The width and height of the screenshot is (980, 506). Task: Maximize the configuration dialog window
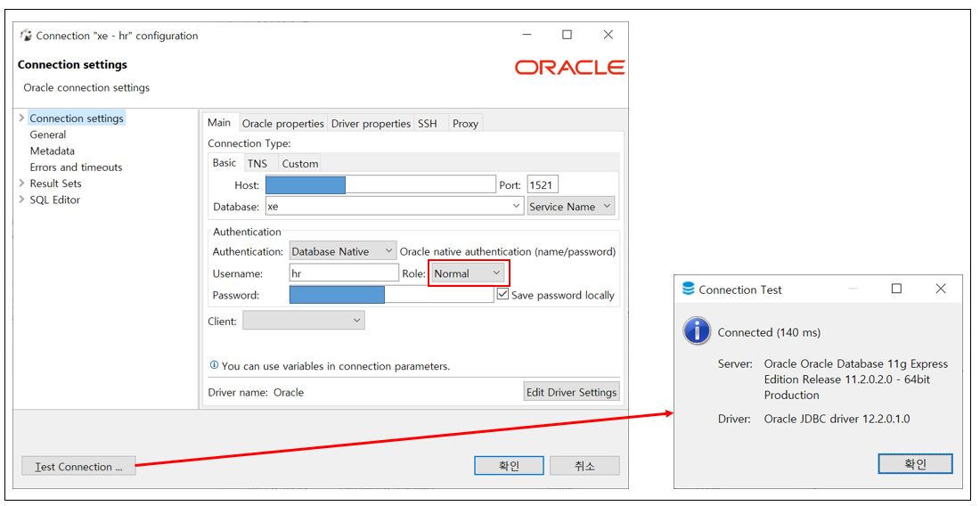(x=567, y=35)
